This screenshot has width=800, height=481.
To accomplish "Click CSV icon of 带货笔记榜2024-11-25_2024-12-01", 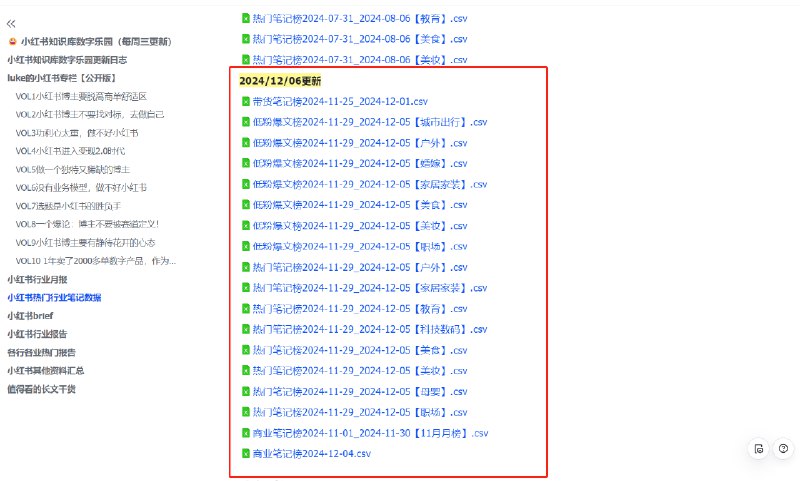I will [245, 102].
